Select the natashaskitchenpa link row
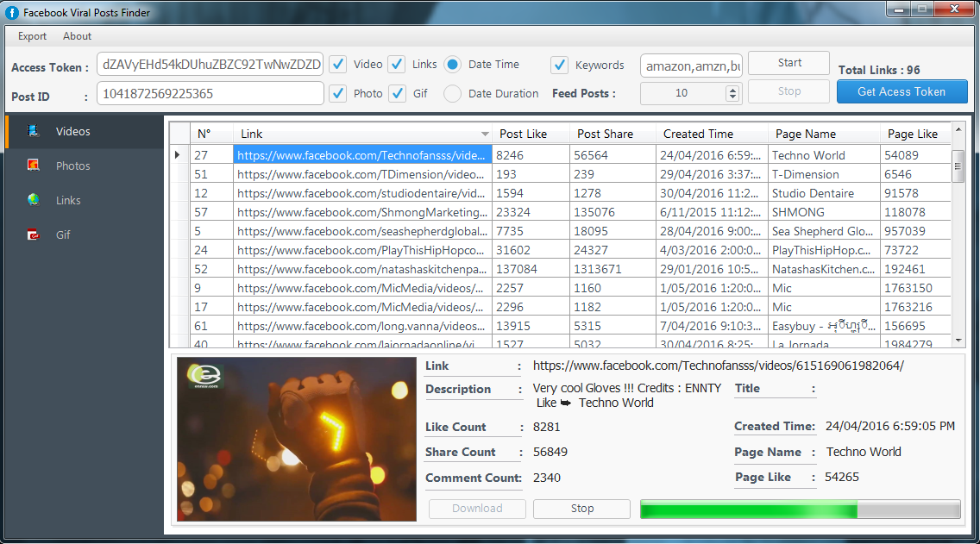This screenshot has height=544, width=980. (362, 269)
